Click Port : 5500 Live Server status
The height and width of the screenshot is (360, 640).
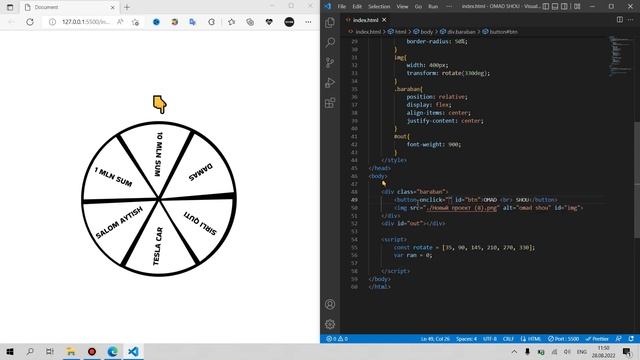point(563,339)
